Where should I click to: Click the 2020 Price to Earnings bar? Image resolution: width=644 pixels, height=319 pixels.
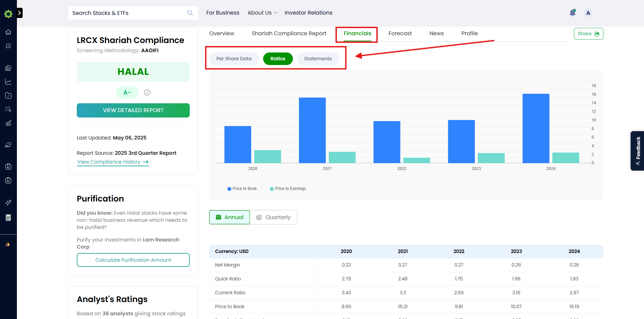click(268, 156)
